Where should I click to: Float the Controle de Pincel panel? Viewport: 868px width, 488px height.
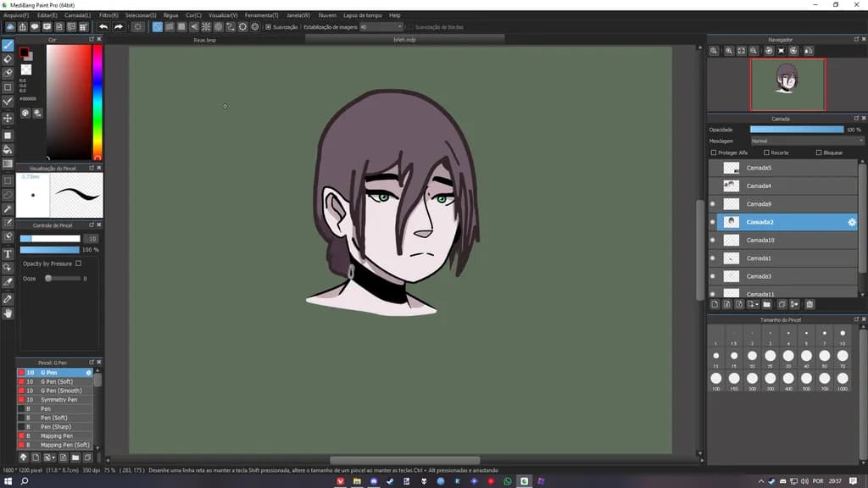pos(92,225)
